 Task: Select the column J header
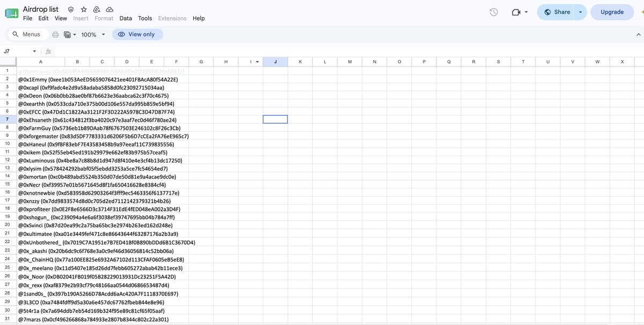pos(275,62)
